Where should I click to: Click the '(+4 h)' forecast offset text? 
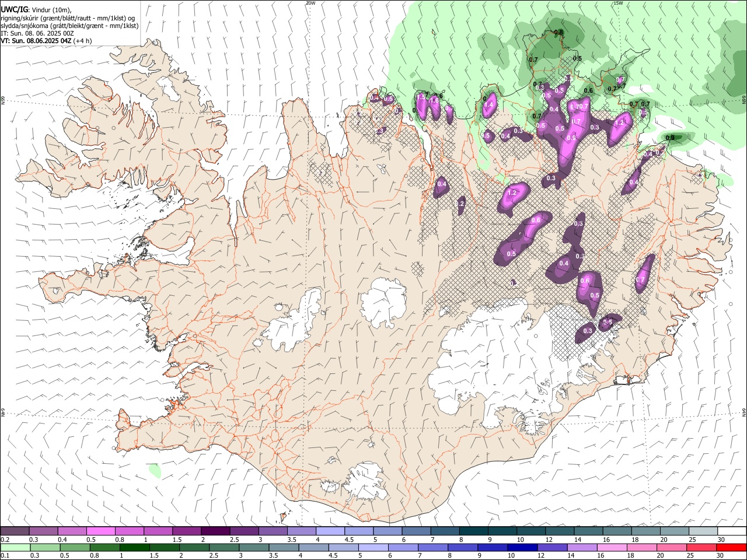click(83, 41)
